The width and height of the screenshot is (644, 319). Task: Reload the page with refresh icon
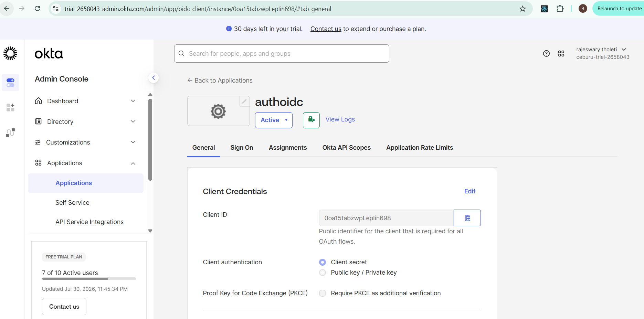[x=37, y=9]
